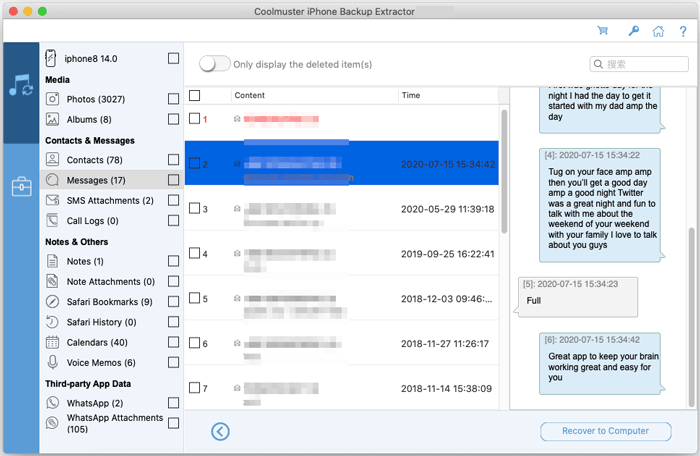Viewport: 700px width, 456px height.
Task: Open the Notes (1) category
Action: pyautogui.click(x=85, y=261)
